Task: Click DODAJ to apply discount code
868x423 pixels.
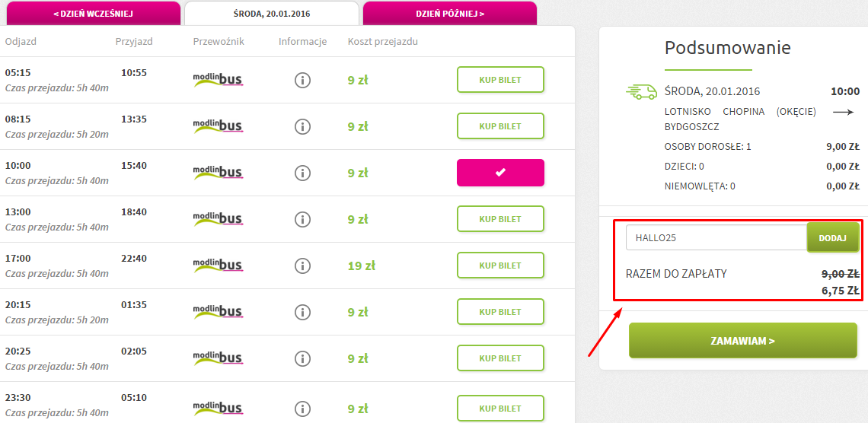Action: pos(832,238)
